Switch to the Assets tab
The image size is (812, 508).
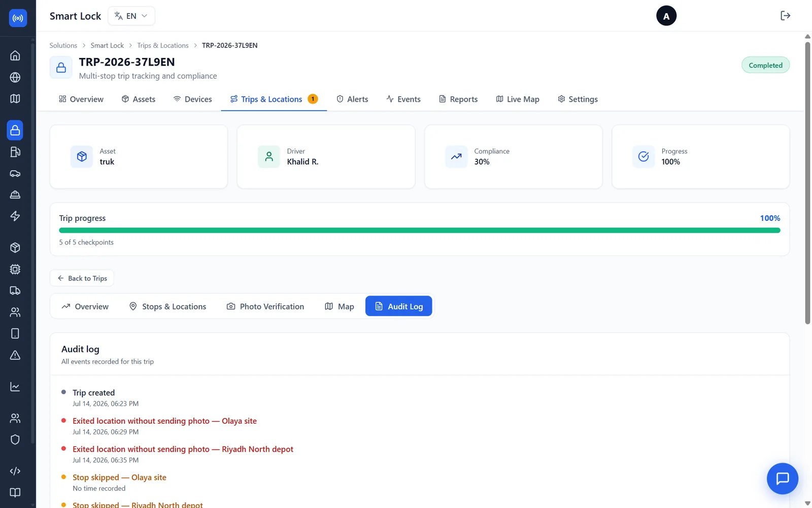coord(139,99)
